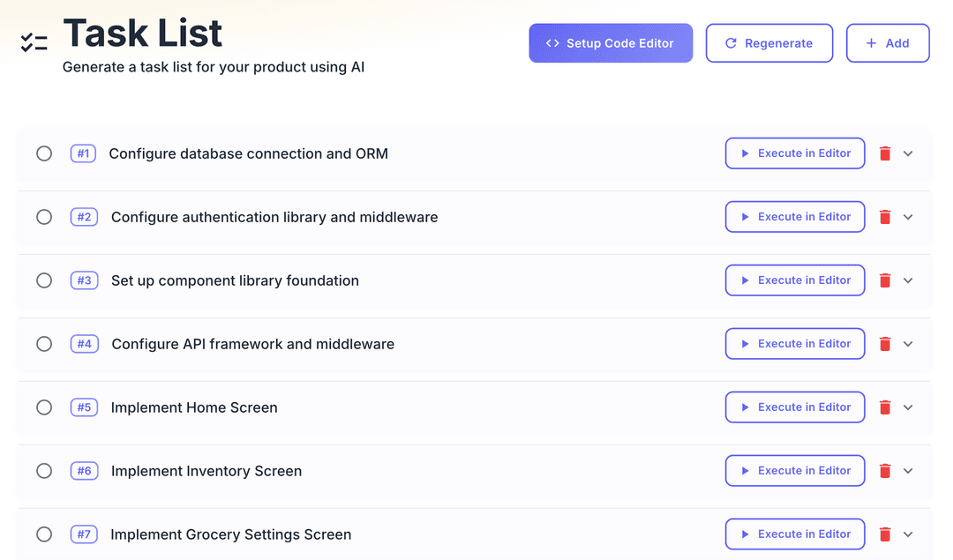Viewport: 953px width, 560px height.
Task: Delete the Configure API framework task
Action: pyautogui.click(x=885, y=344)
